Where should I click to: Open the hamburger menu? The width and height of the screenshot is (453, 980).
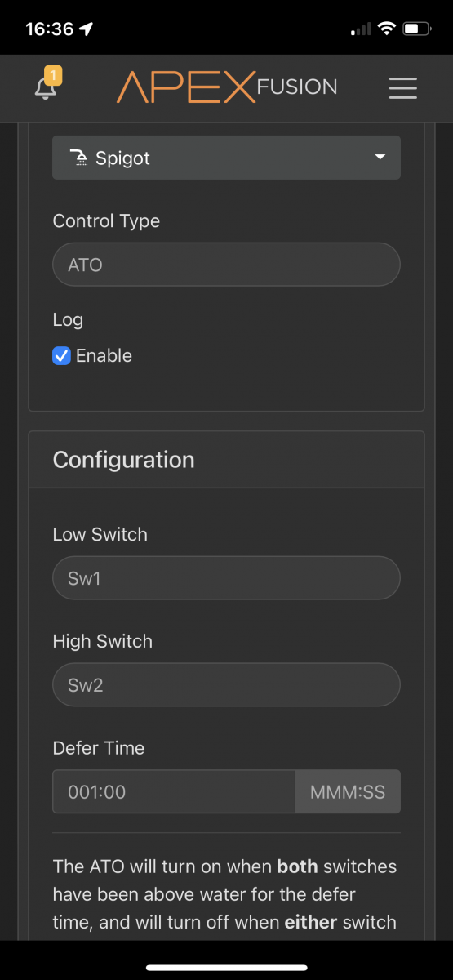(x=403, y=87)
